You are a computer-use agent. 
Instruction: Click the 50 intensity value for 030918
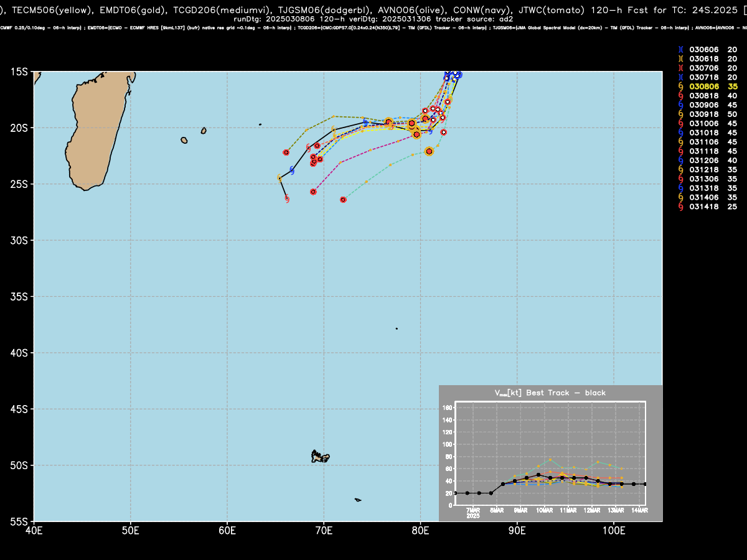(x=733, y=114)
